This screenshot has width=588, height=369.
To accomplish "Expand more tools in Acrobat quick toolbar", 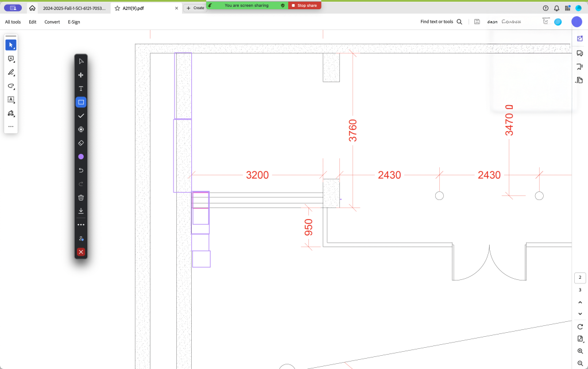I will pos(11,126).
